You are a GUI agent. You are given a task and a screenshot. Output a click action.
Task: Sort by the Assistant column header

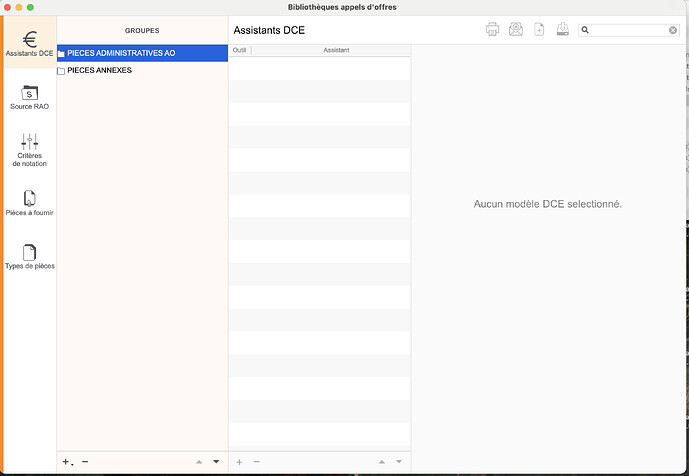[336, 49]
